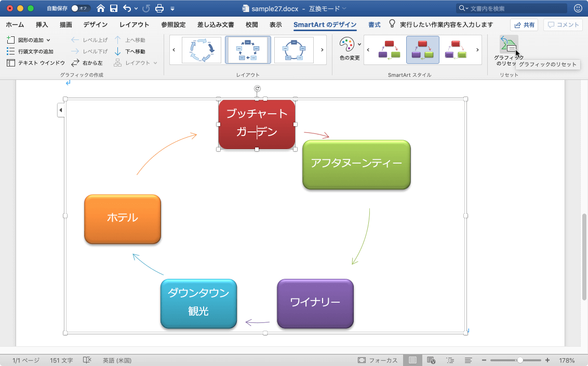The height and width of the screenshot is (366, 588).
Task: Open the undo history dropdown arrow
Action: pos(136,8)
